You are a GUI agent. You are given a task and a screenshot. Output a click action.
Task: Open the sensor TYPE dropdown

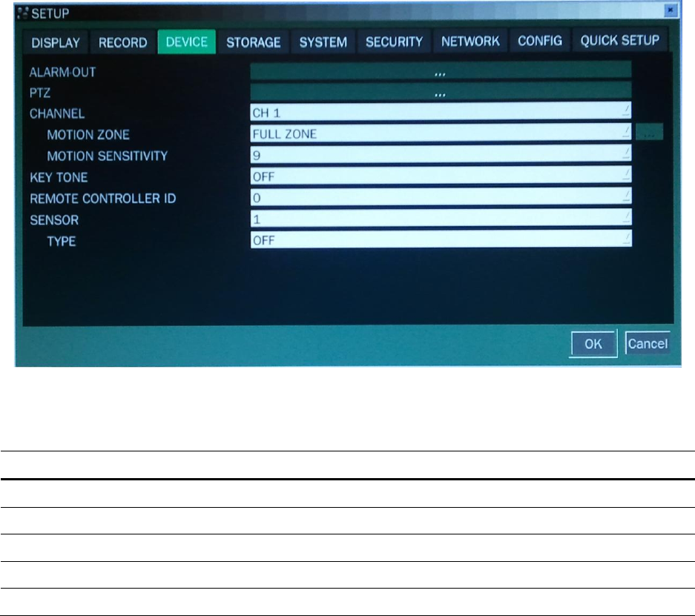point(441,239)
